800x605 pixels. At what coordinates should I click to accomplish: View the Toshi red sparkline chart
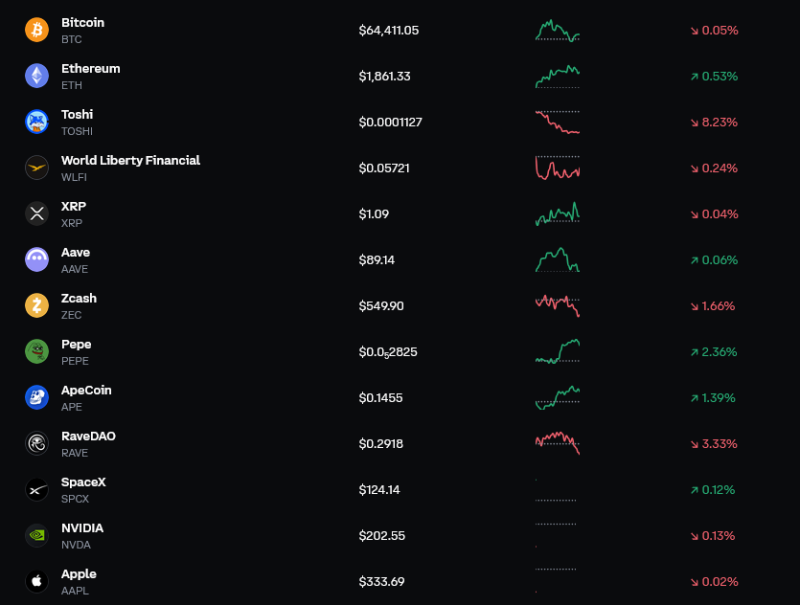557,122
